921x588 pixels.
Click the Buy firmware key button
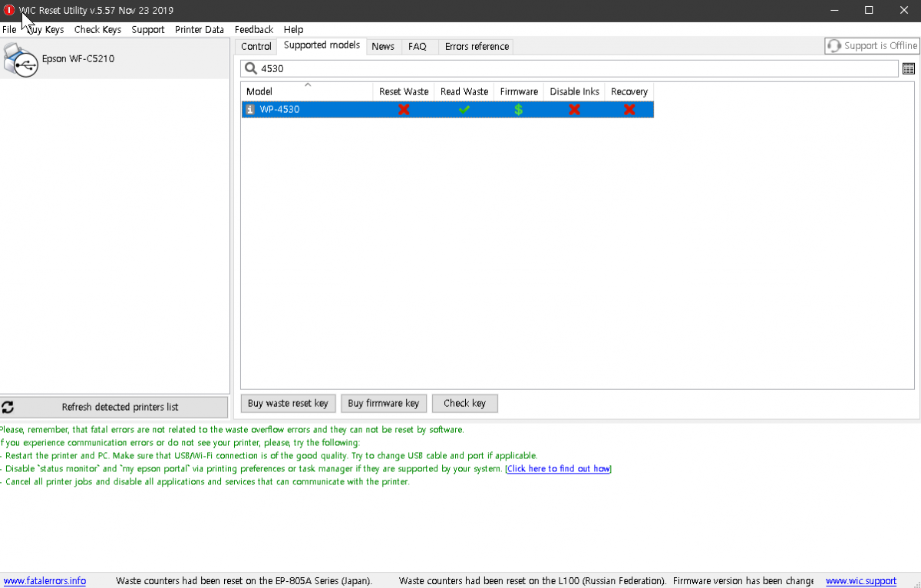(383, 404)
